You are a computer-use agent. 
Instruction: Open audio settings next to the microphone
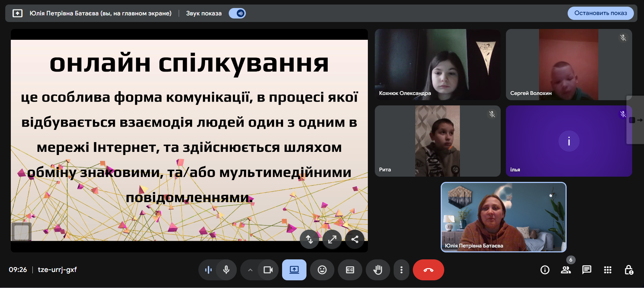[208, 270]
